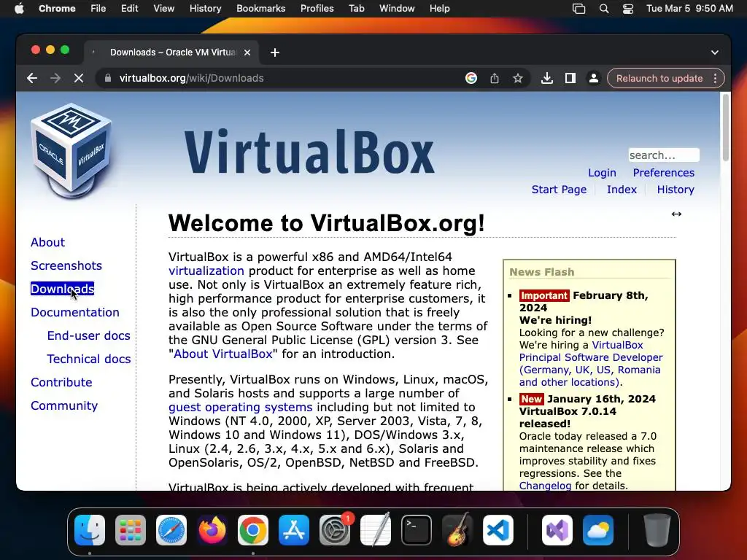Click the Stage Manager icon in the menu bar

pyautogui.click(x=578, y=9)
